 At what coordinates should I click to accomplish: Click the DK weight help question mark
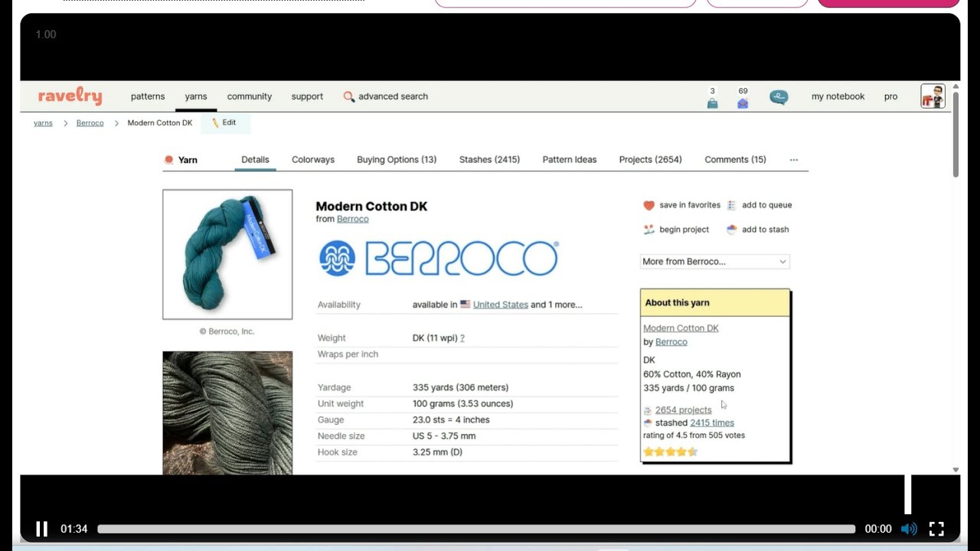click(x=462, y=338)
